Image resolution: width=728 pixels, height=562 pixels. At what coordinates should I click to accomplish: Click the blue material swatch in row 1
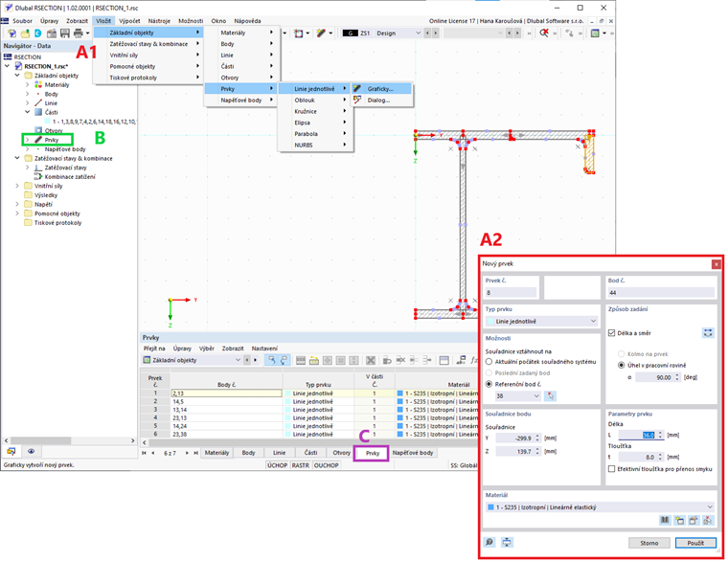tap(400, 393)
